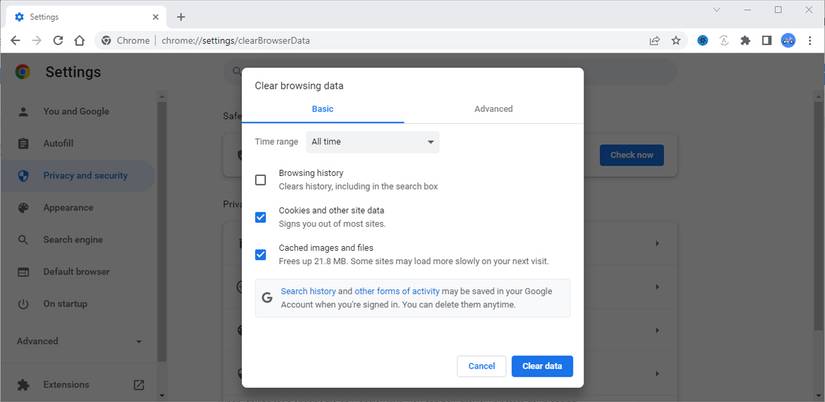Click the share page icon
Screen dimensions: 825x402
tap(654, 41)
